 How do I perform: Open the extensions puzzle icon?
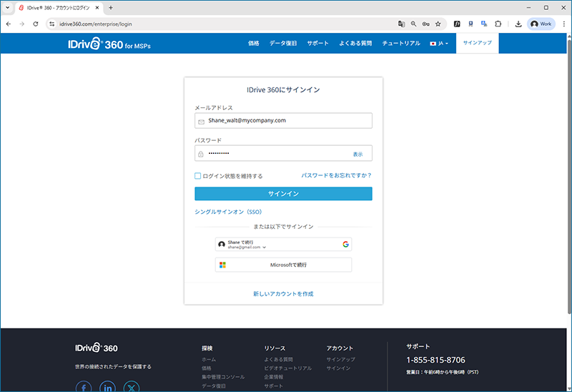pos(498,24)
